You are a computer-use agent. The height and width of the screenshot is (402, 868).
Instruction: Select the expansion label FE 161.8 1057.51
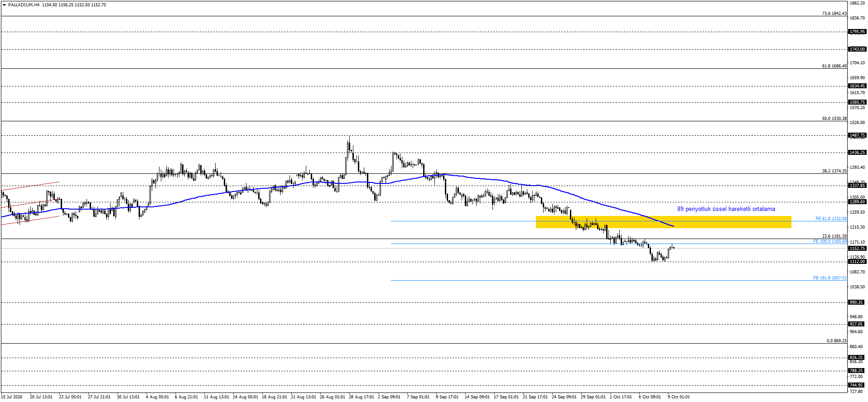pos(829,278)
